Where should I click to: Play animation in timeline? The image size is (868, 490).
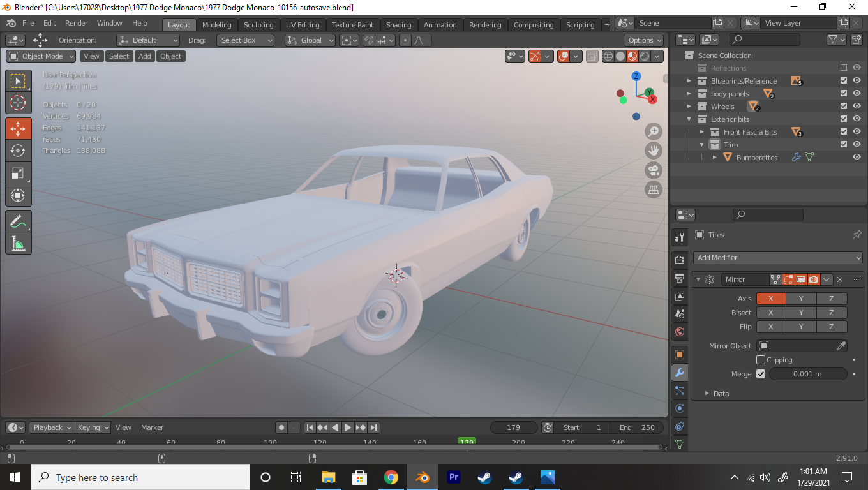tap(348, 427)
